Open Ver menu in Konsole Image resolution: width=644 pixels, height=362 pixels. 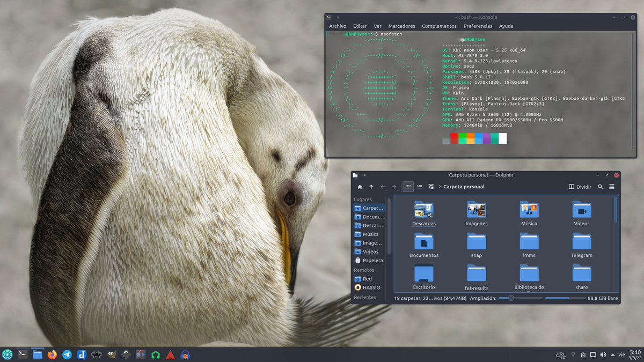pos(378,26)
